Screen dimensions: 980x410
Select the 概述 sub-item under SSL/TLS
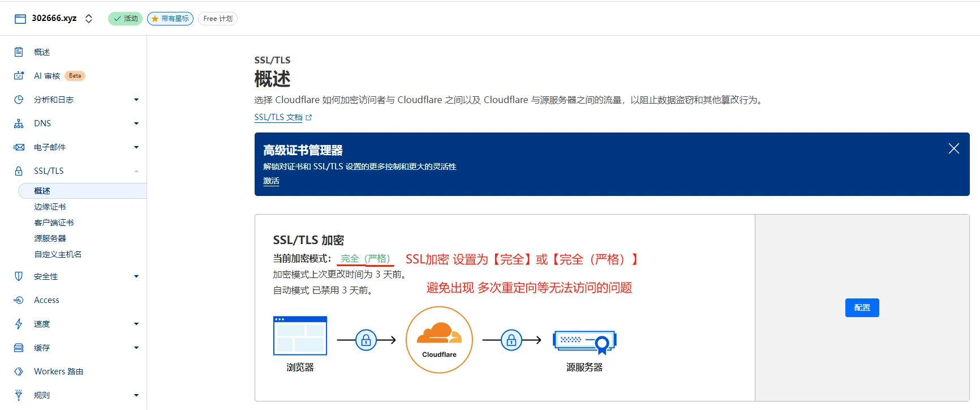point(83,191)
